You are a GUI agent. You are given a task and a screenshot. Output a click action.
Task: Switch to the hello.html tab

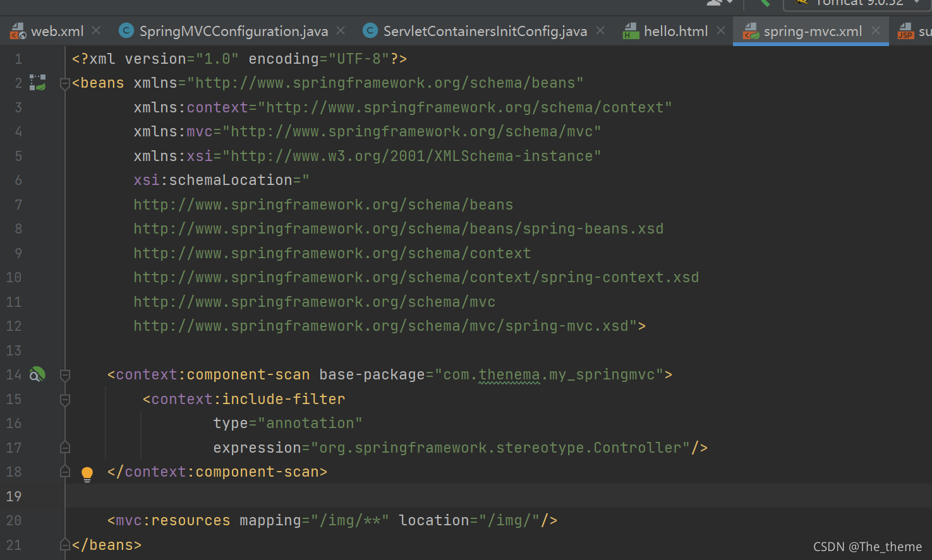pyautogui.click(x=675, y=31)
